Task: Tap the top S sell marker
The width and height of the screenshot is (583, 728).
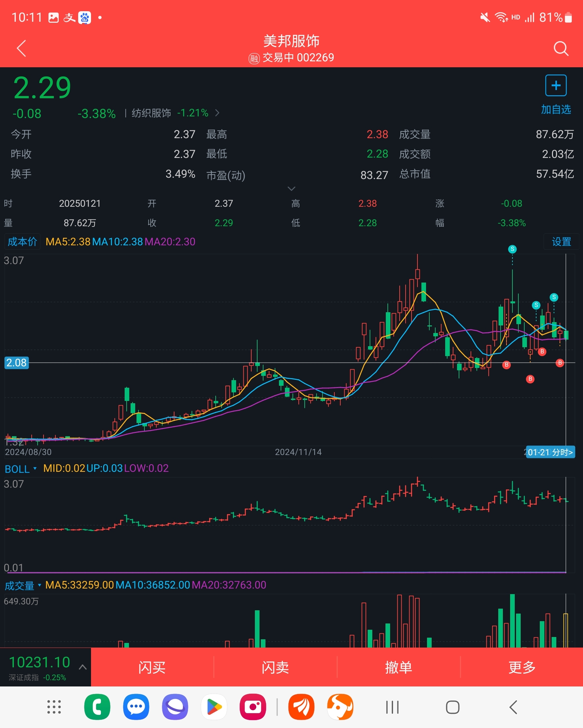Action: tap(512, 249)
